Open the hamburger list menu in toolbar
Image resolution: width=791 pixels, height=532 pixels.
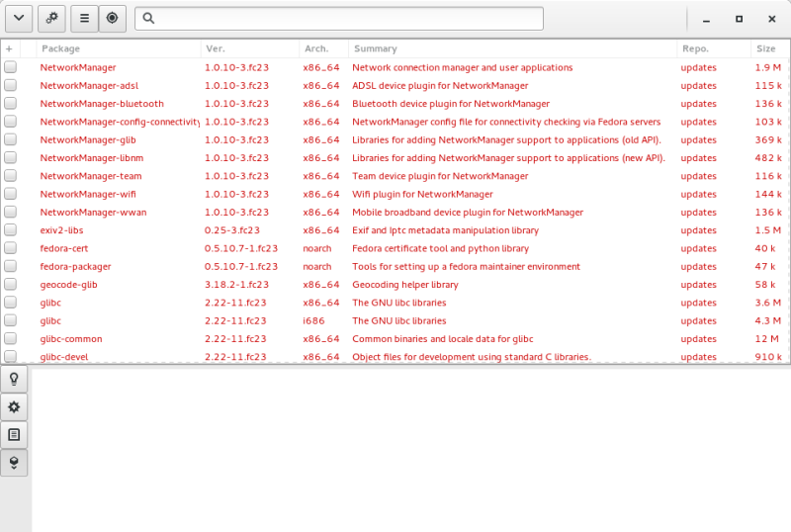(x=84, y=19)
